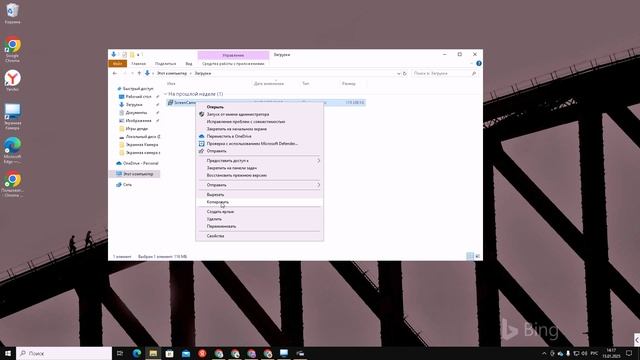This screenshot has height=360, width=640.
Task: Click the Экранная Камера desktop shortcut
Action: (x=12, y=117)
